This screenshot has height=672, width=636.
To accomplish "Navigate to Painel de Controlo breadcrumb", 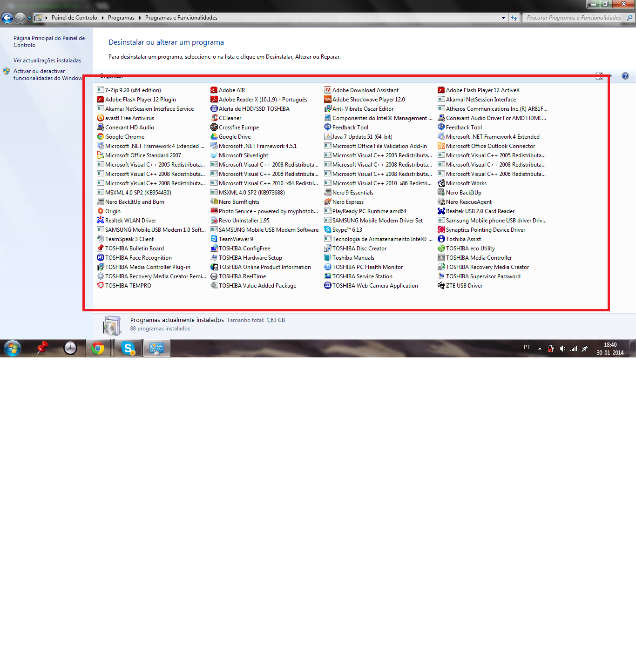I will pos(74,18).
